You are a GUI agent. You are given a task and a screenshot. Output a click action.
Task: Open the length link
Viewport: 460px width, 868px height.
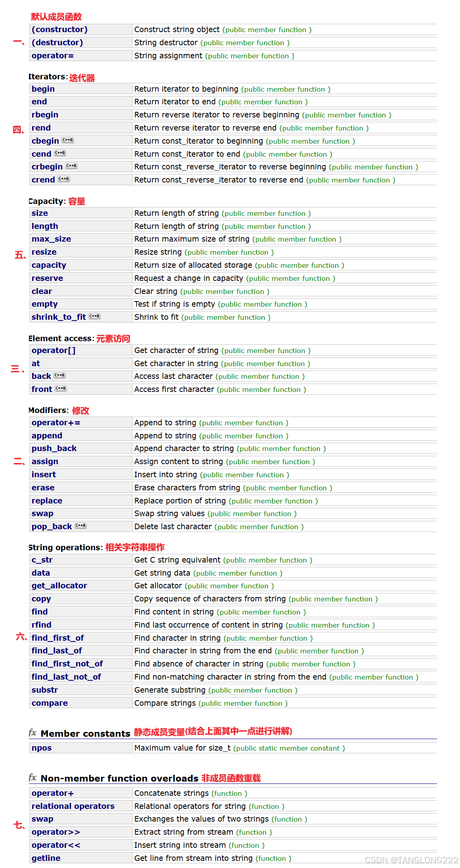[45, 226]
